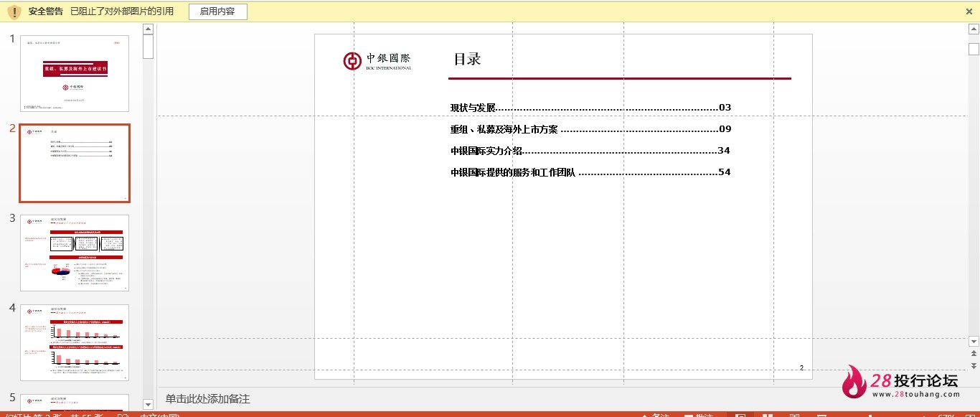Click page reference 03 in contents
The height and width of the screenshot is (417, 980).
click(725, 108)
